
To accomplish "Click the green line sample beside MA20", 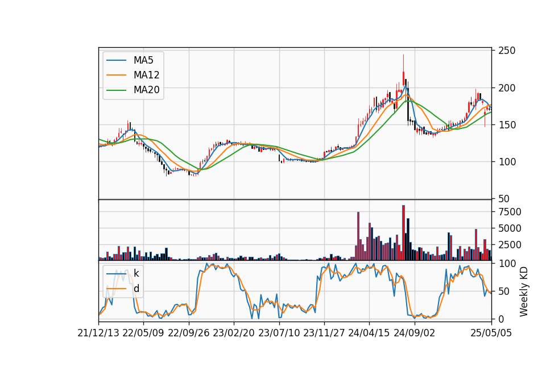I will [x=116, y=90].
